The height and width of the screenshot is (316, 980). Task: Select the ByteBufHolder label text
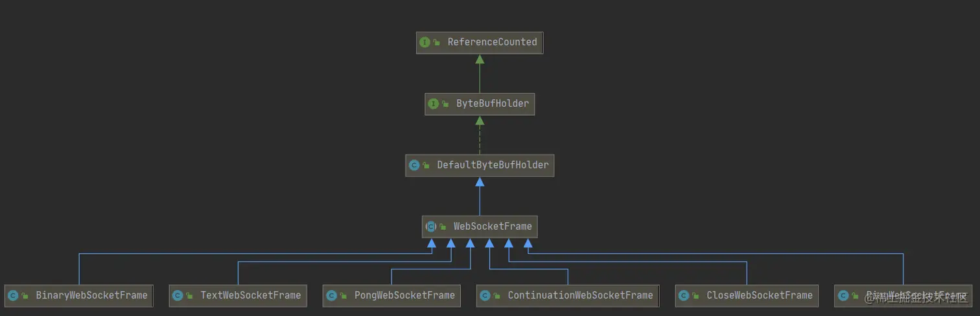(x=493, y=104)
